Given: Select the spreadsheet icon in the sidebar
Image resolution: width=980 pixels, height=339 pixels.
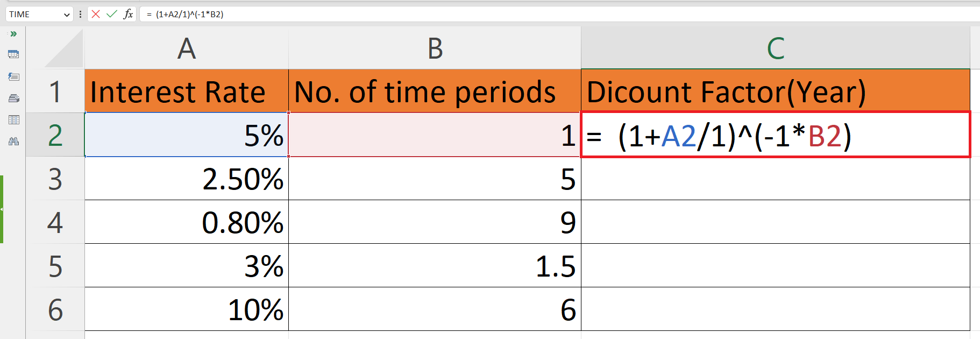Looking at the screenshot, I should point(14,54).
